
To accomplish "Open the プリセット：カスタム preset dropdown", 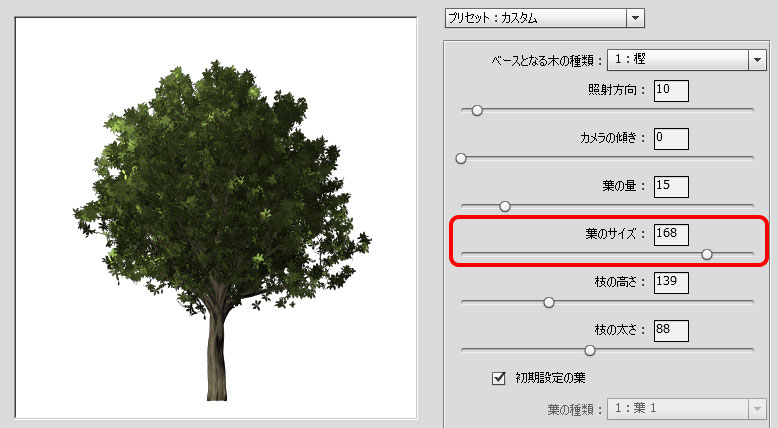I will (x=544, y=18).
